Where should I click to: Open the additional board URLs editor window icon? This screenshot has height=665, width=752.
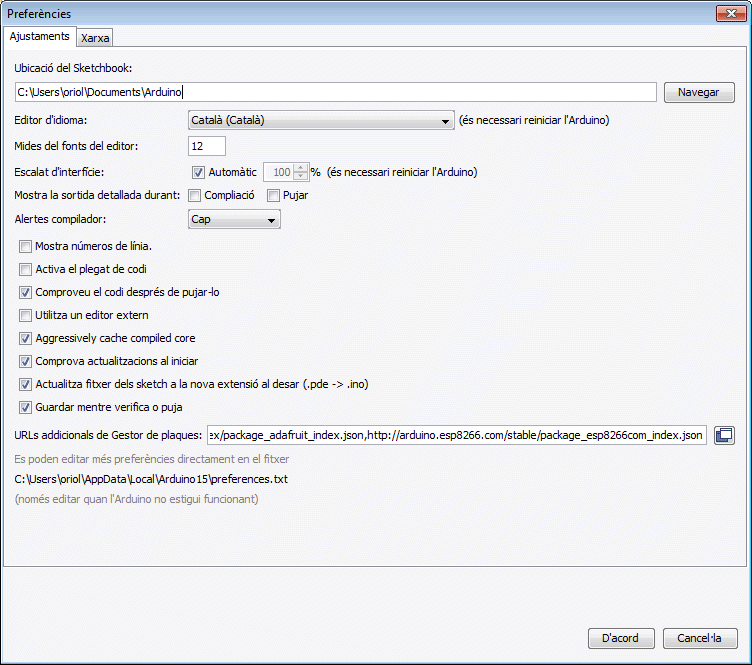[724, 435]
